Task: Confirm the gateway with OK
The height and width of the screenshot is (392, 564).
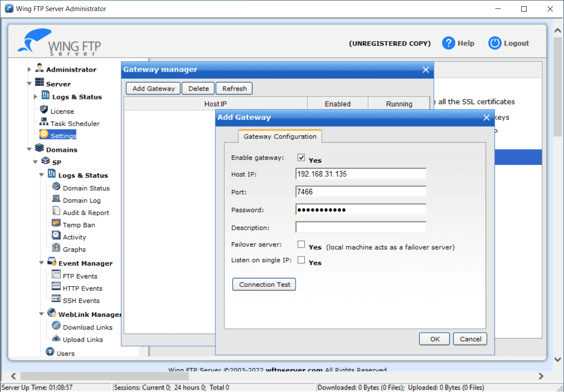Action: [435, 339]
